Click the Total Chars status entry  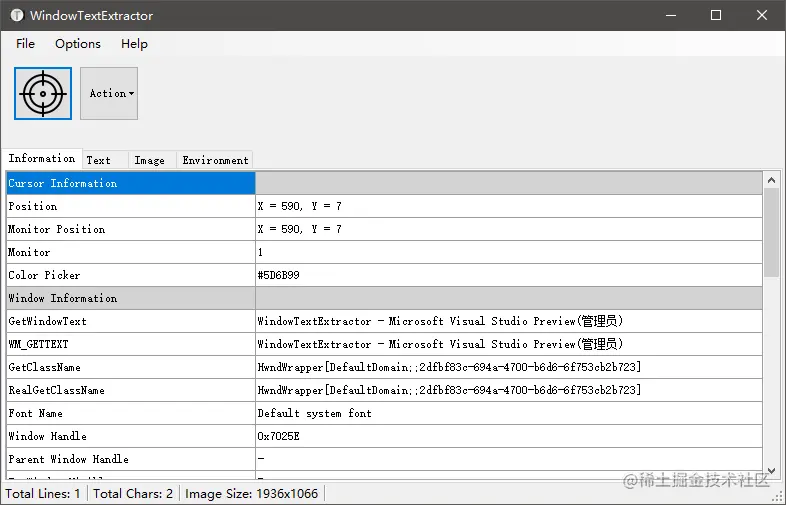click(133, 493)
